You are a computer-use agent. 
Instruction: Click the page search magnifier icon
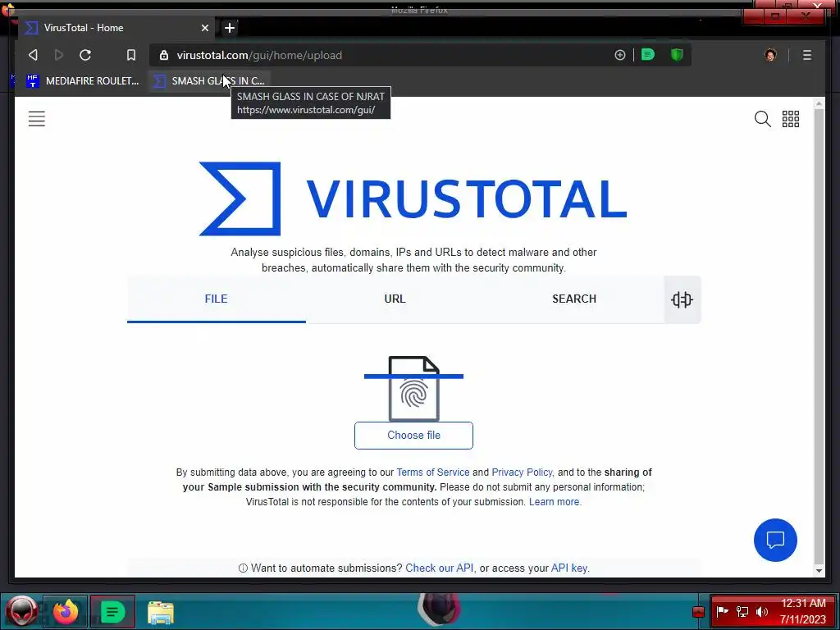762,119
